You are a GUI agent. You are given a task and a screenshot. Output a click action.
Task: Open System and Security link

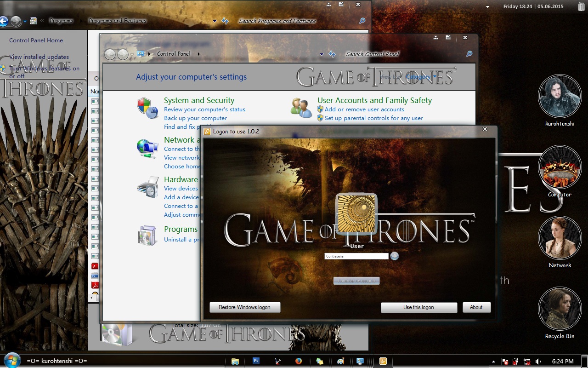coord(199,100)
